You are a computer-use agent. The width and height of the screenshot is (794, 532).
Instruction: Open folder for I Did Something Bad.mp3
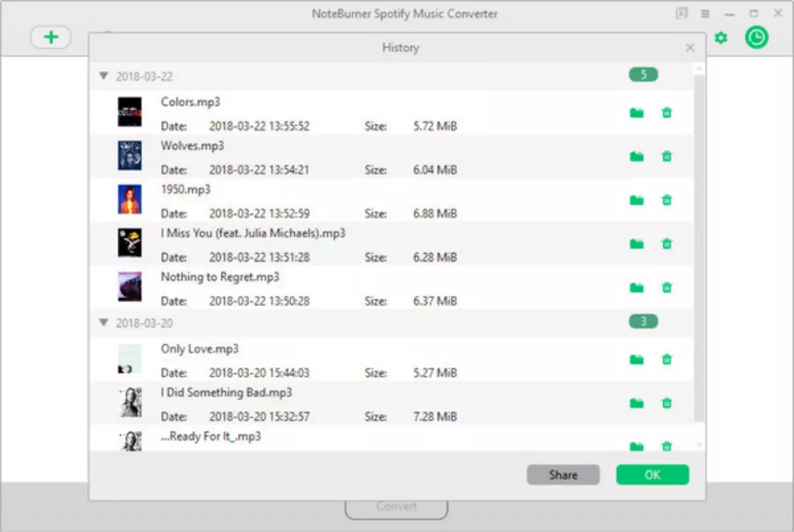pos(636,404)
